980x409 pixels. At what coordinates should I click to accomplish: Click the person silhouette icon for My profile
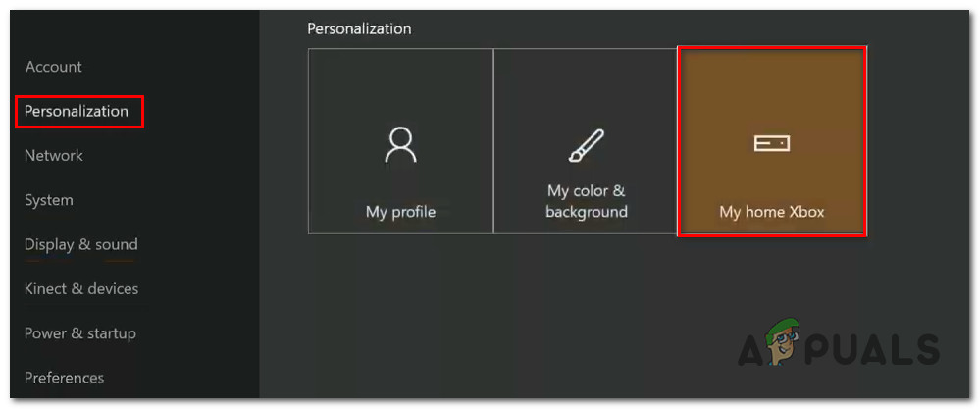tap(400, 144)
